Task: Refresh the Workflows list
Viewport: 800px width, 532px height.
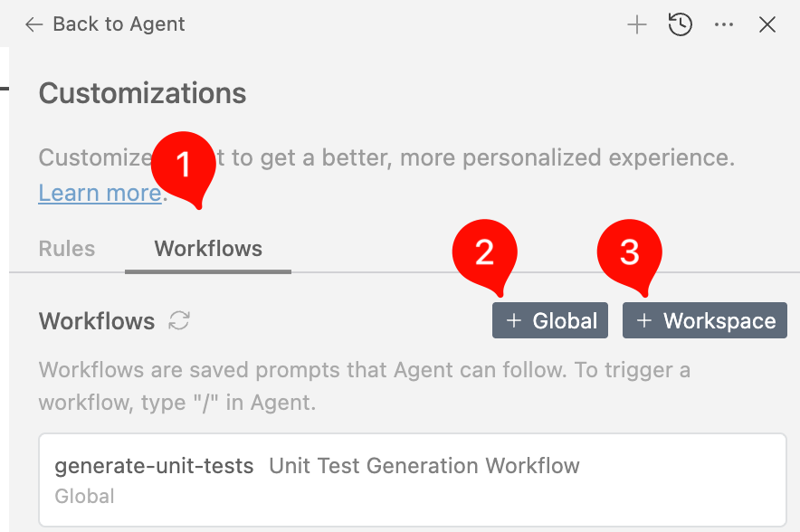Action: point(180,320)
